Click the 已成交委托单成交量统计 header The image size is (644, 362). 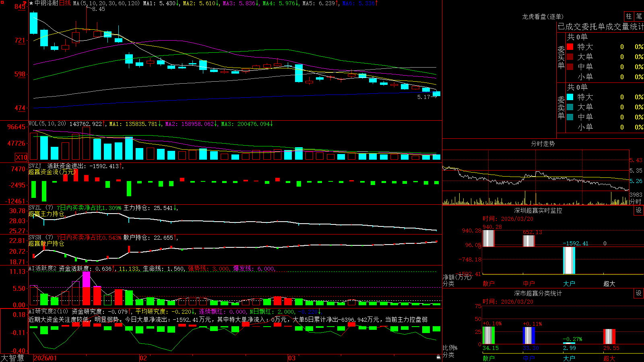(x=601, y=27)
